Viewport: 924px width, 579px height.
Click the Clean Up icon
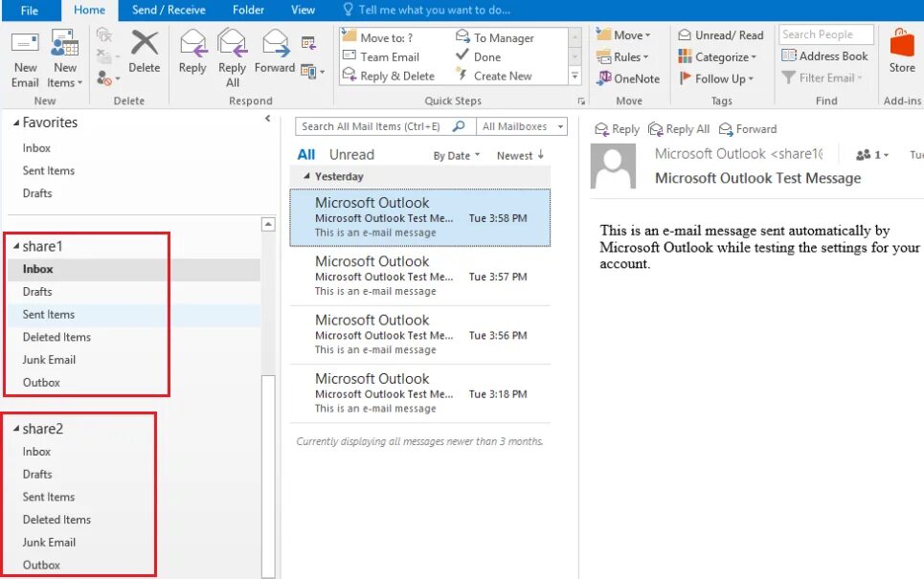108,56
